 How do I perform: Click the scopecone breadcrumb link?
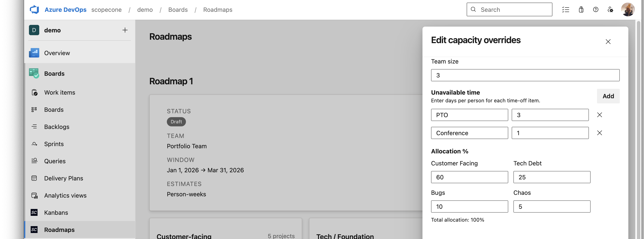coord(106,9)
